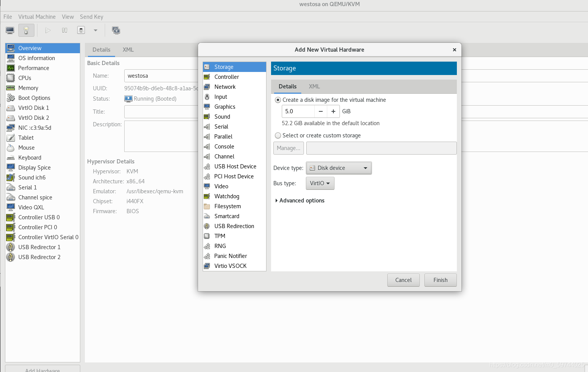Open the Bus type VirtIO dropdown
Image resolution: width=588 pixels, height=372 pixels.
[x=320, y=183]
